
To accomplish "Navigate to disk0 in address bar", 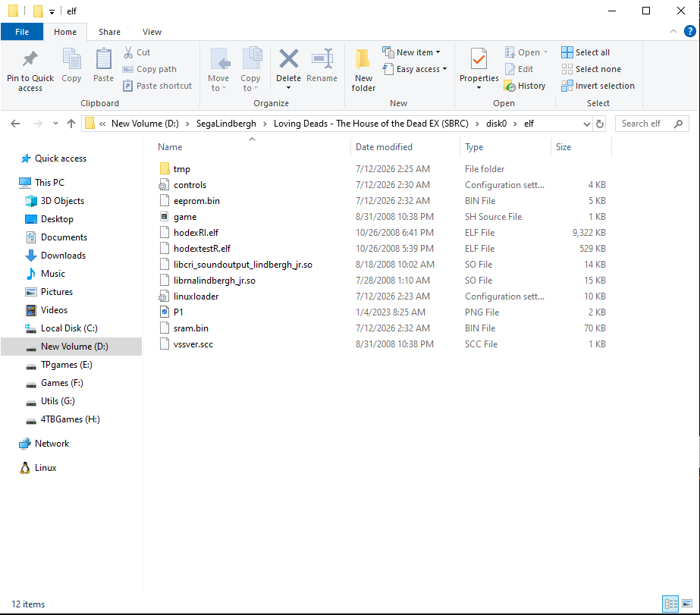I will 497,124.
